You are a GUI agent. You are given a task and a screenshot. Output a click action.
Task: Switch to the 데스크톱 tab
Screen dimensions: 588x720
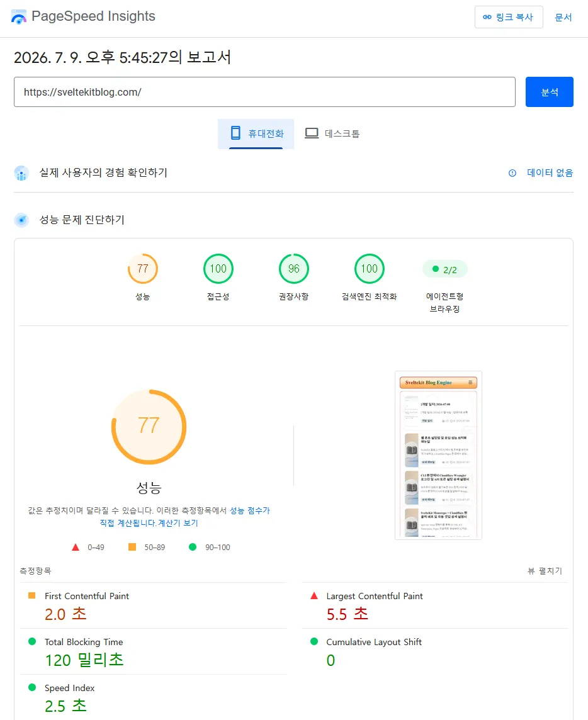[x=332, y=133]
